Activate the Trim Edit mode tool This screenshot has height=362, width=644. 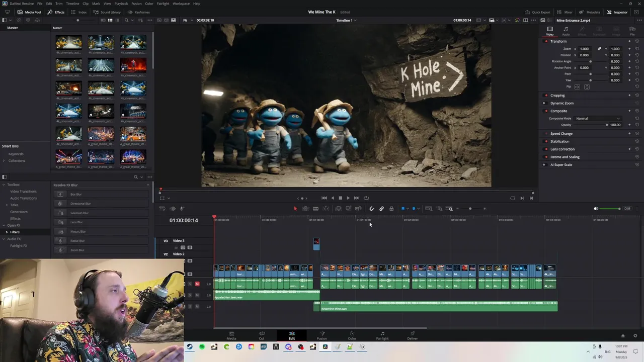click(x=305, y=209)
